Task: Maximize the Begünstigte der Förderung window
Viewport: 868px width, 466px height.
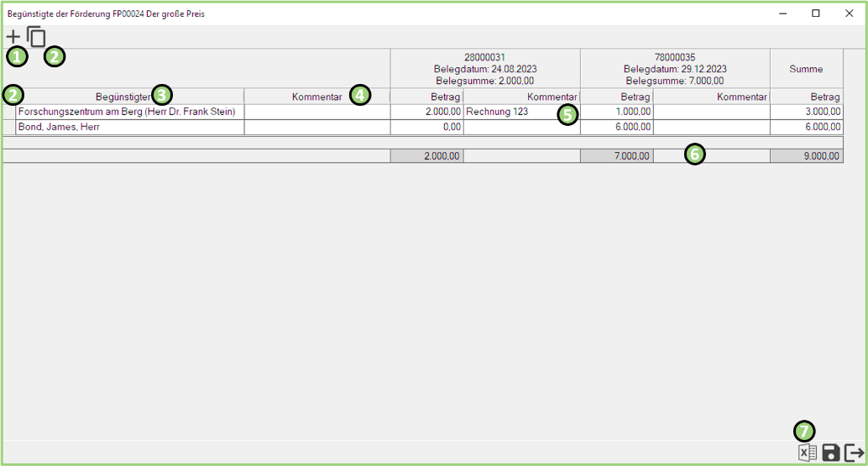Action: tap(815, 13)
